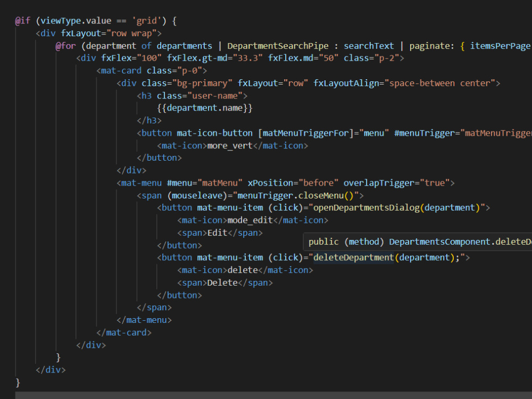This screenshot has height=399, width=532.
Task: Click the "p-0" class value on mat-card
Action: tap(190, 71)
